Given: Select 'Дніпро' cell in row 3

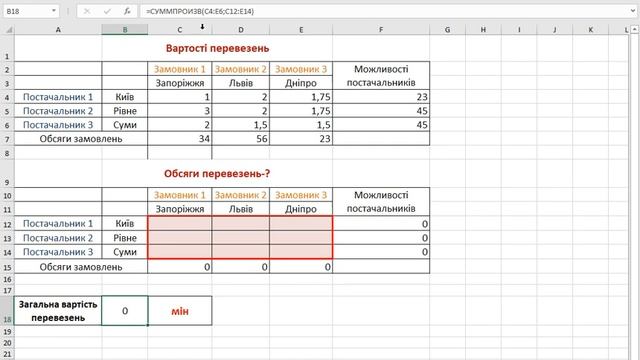Looking at the screenshot, I should coord(301,83).
